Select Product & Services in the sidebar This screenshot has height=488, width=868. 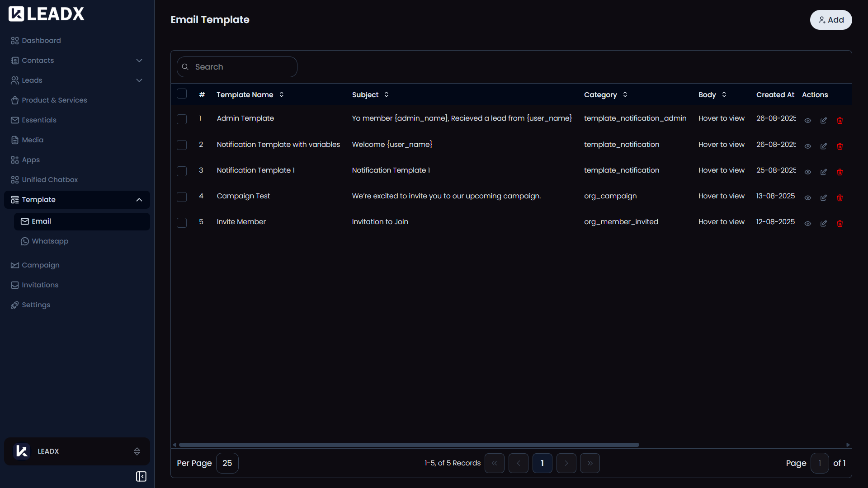tap(54, 100)
